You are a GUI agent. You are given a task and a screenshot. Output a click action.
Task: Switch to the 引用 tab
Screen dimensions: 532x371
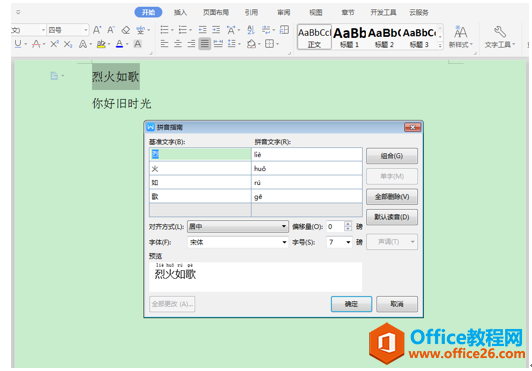[x=251, y=13]
